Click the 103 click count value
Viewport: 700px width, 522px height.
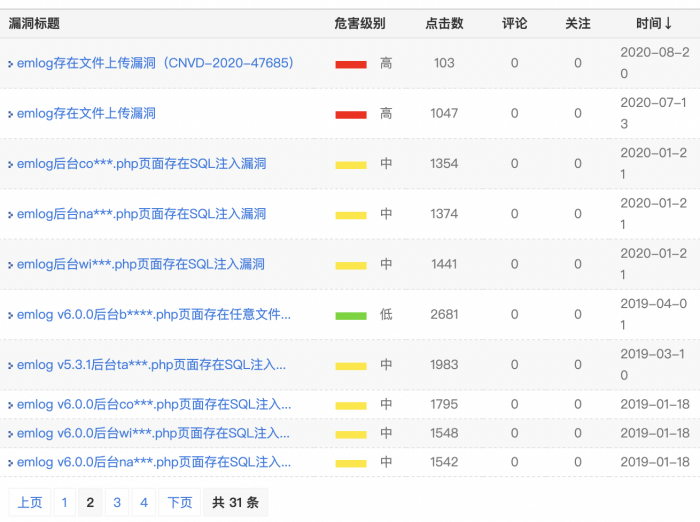click(444, 63)
